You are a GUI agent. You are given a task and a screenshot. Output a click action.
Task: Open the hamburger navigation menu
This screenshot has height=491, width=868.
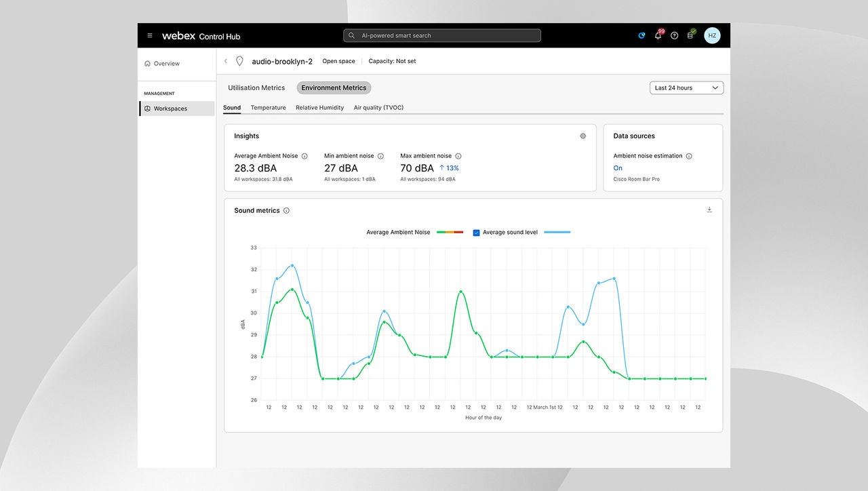tap(150, 36)
